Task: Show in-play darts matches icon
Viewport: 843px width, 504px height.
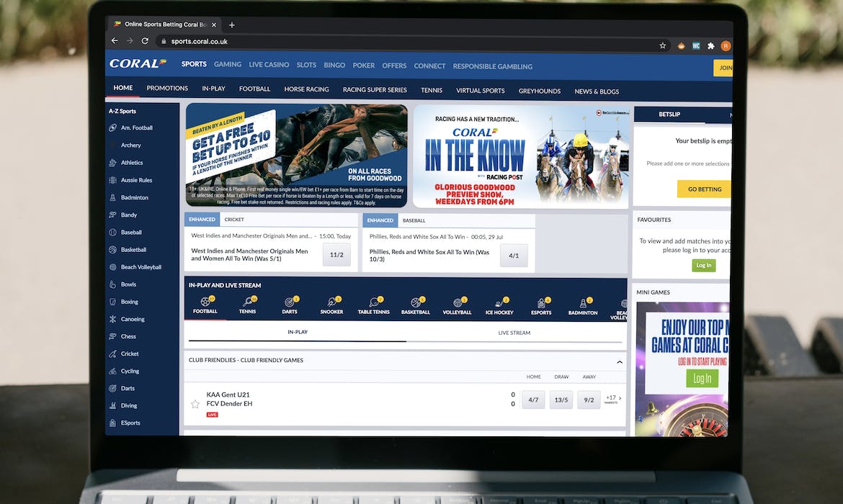Action: [289, 302]
